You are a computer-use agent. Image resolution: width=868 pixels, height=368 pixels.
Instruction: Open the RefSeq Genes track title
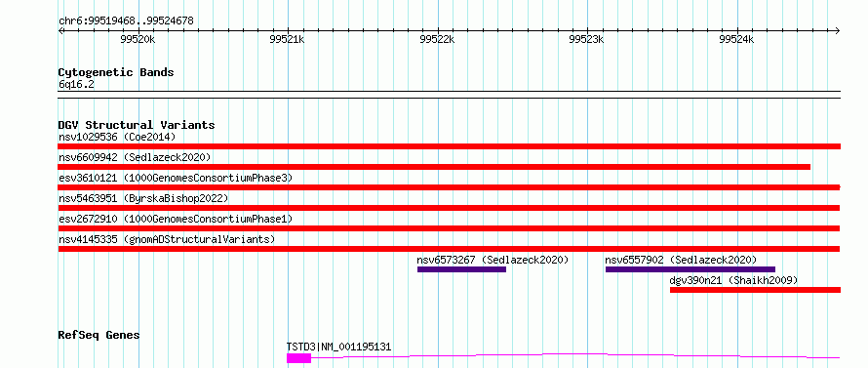(x=99, y=336)
